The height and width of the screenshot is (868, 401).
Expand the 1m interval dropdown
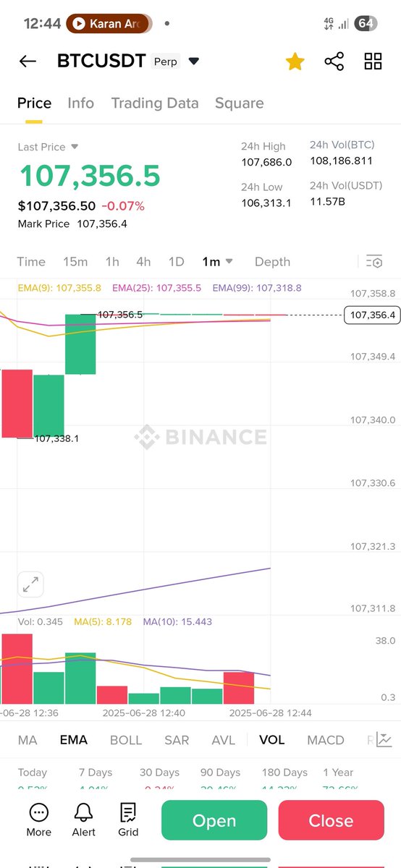click(x=218, y=262)
